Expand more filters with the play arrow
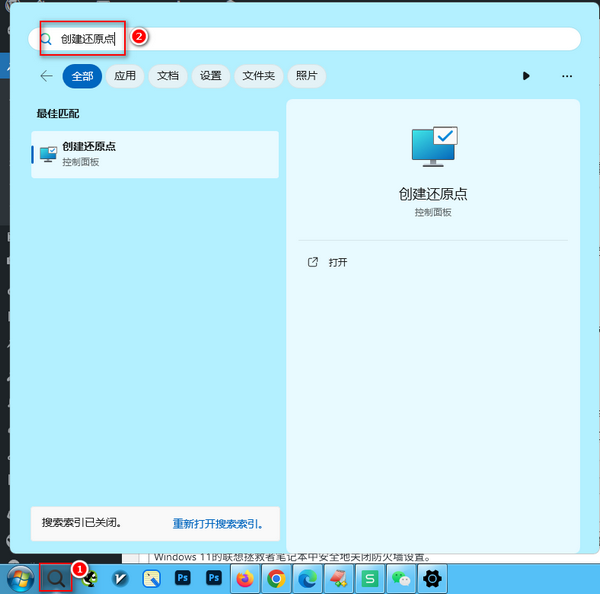The image size is (600, 594). click(x=527, y=76)
